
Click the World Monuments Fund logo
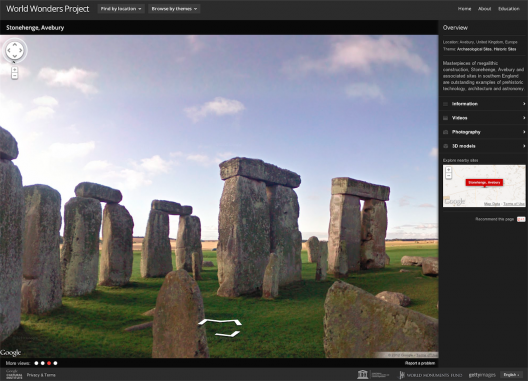[x=431, y=375]
